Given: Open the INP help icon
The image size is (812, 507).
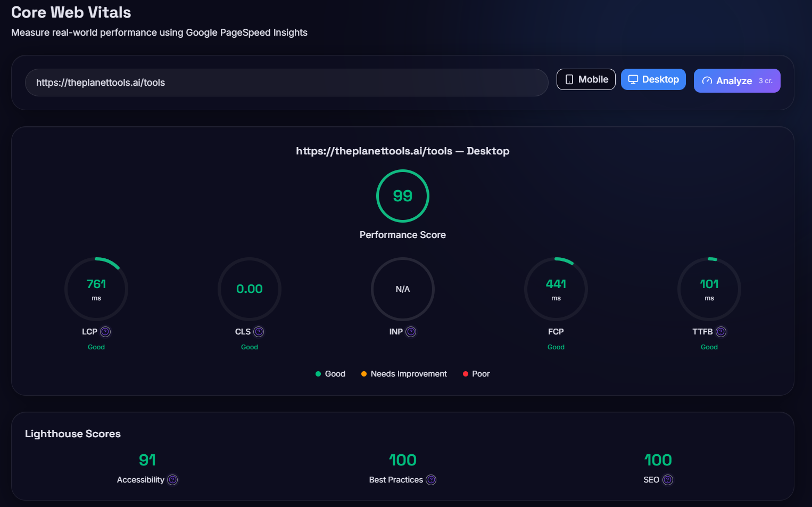Looking at the screenshot, I should (x=411, y=331).
